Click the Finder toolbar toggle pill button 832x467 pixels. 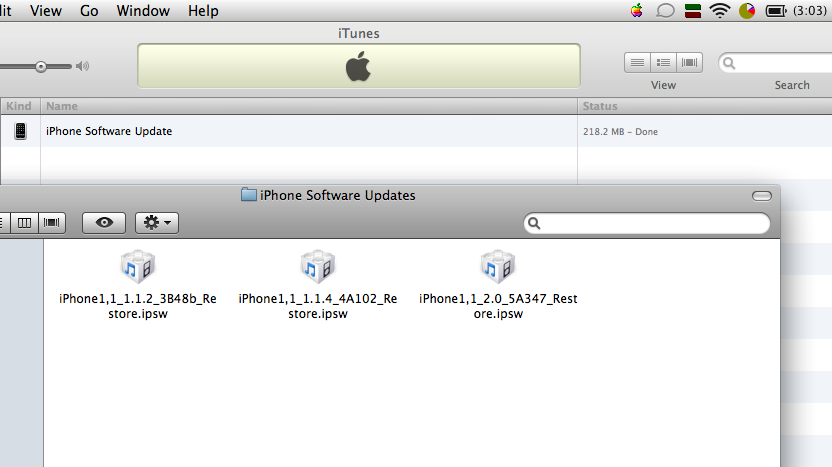[x=762, y=196]
